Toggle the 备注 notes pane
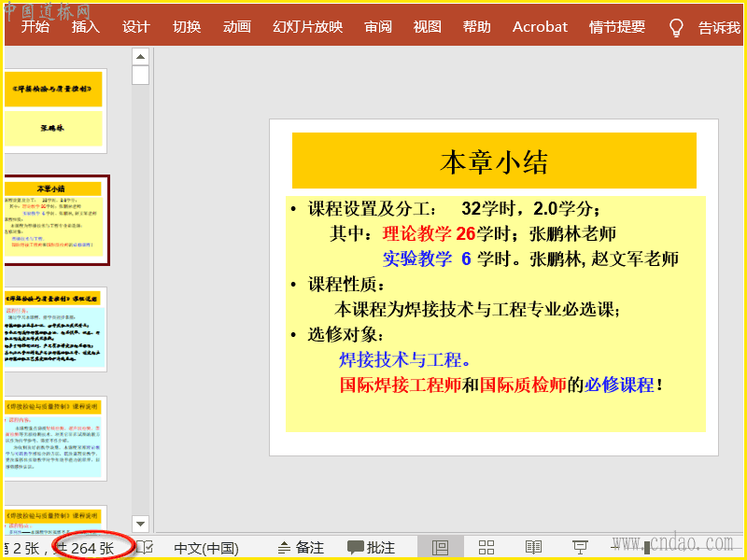Screen dimensions: 747x560 (301, 548)
